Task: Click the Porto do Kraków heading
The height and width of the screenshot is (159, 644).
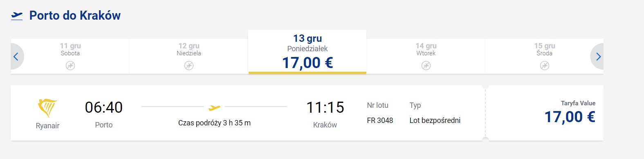Action: coord(75,16)
